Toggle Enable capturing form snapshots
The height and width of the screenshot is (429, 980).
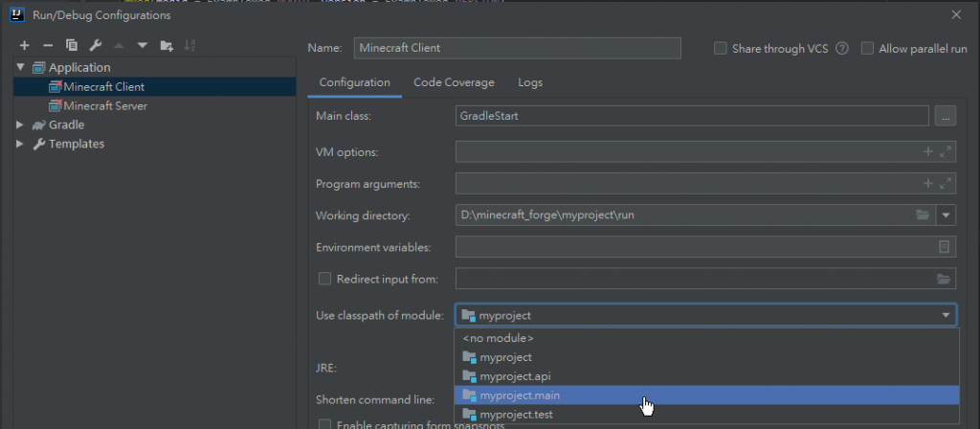point(324,424)
